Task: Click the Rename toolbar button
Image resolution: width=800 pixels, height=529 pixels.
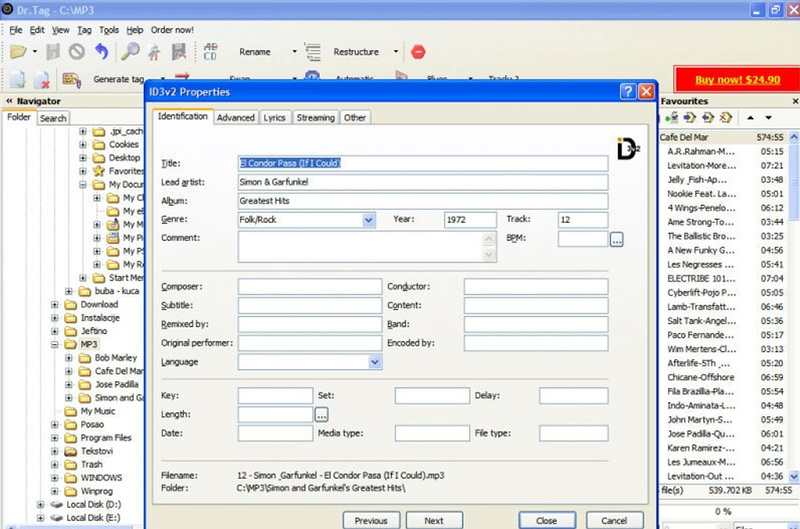Action: (x=255, y=52)
